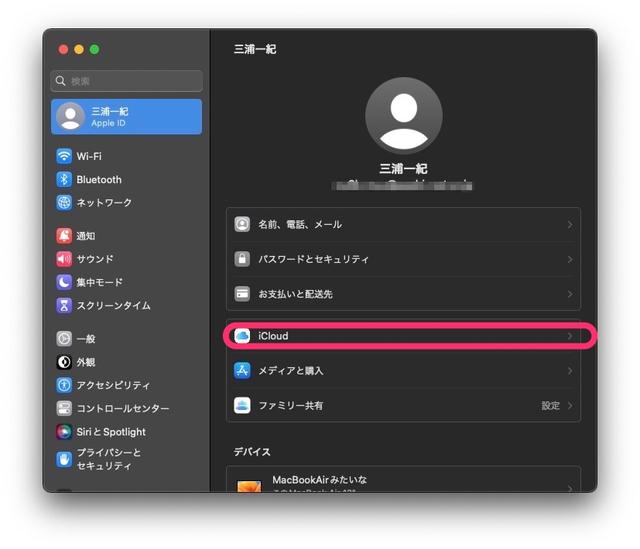Click the iCloud cloud icon
Screen dimensions: 640x549
242,336
